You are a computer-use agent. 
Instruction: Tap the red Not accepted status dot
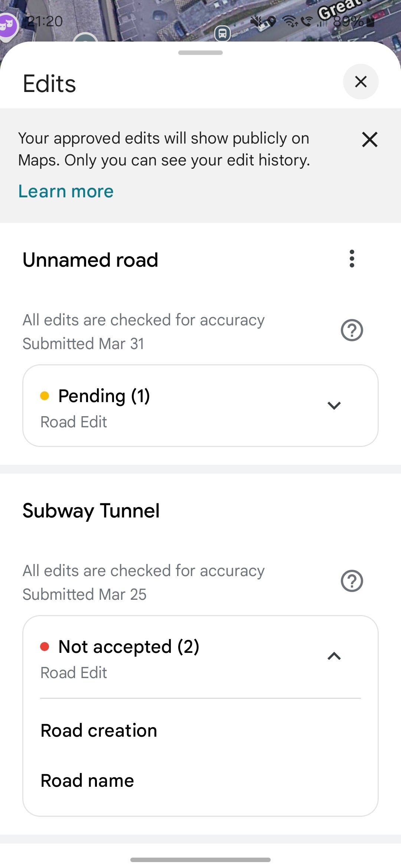(x=45, y=647)
